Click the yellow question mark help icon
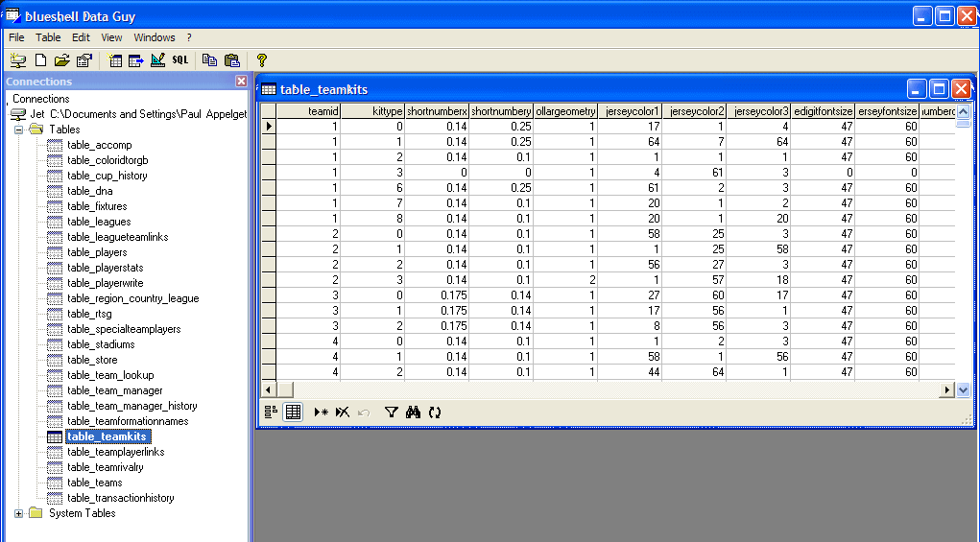This screenshot has width=980, height=542. pos(261,60)
